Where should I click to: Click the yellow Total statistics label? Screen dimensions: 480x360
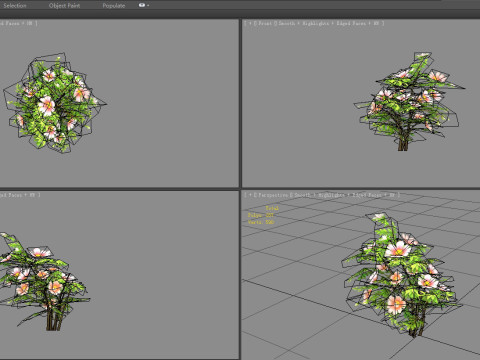[272, 208]
